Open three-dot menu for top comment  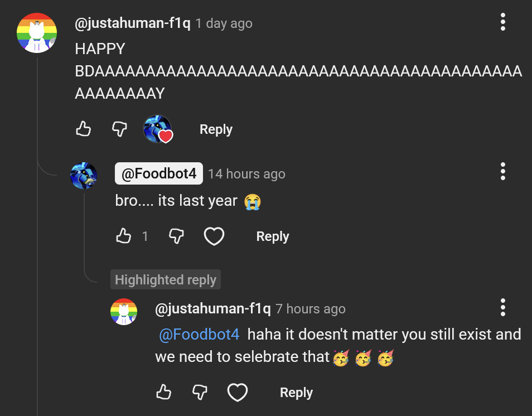click(x=502, y=22)
